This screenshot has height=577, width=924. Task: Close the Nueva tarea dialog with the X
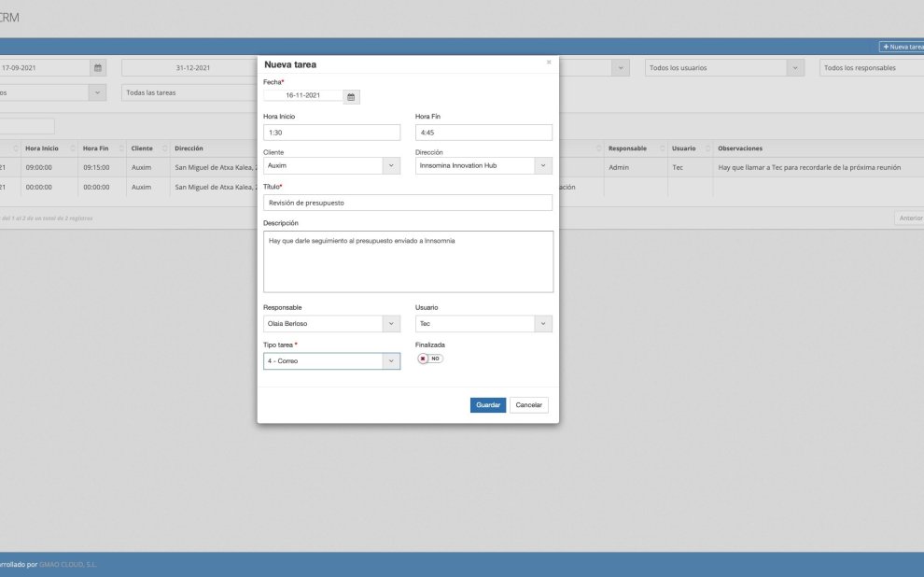pyautogui.click(x=549, y=63)
